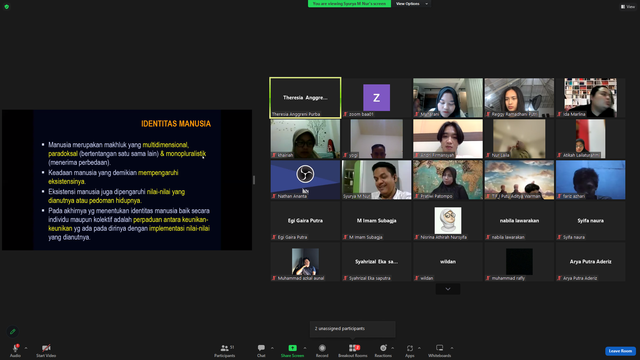The height and width of the screenshot is (360, 640).
Task: Click the green Share Screen icon
Action: (293, 348)
